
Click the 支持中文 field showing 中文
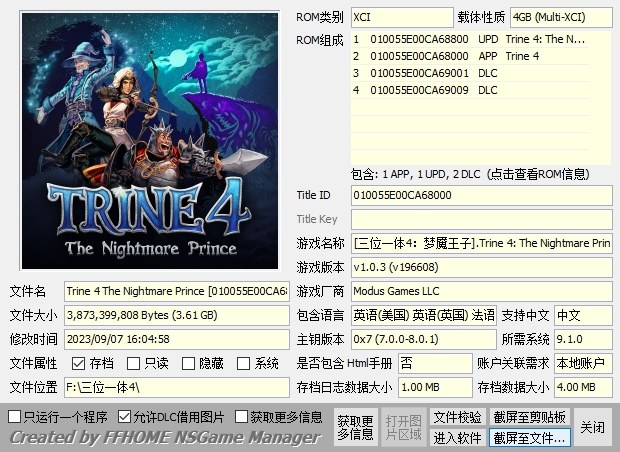583,315
